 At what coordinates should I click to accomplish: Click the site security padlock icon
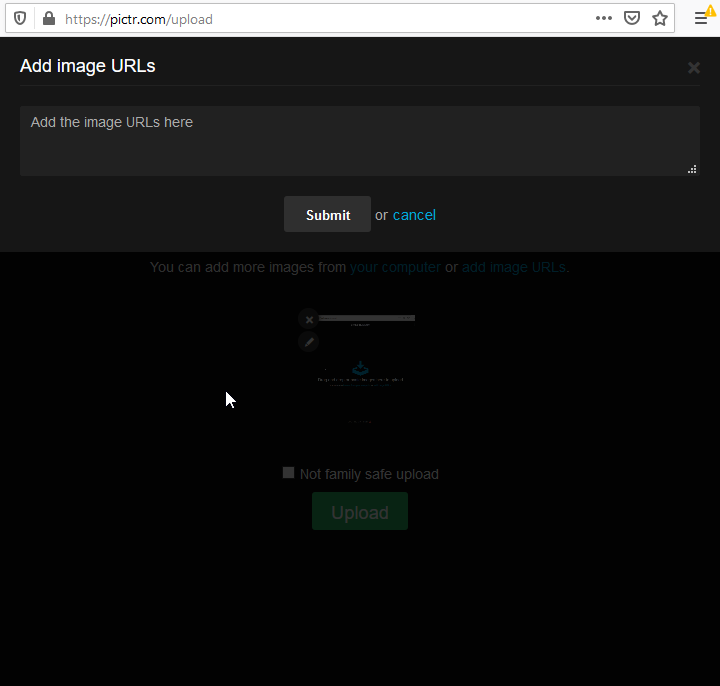[x=49, y=18]
